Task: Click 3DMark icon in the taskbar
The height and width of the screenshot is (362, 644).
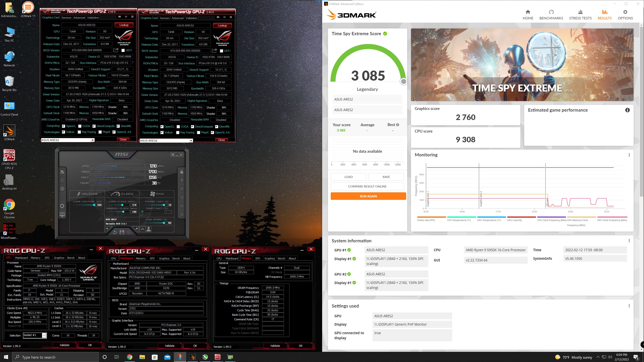Action: pos(193,357)
